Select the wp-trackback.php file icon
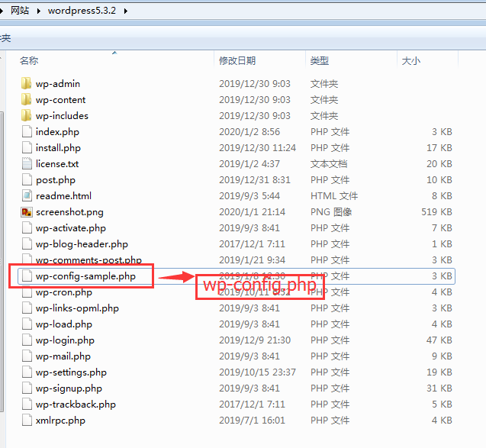This screenshot has width=486, height=448. click(x=27, y=404)
